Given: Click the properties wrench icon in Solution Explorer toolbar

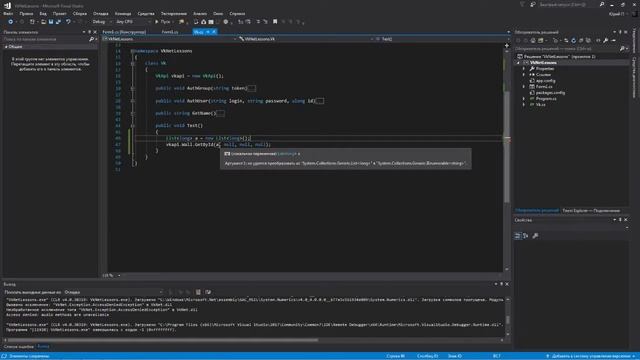Looking at the screenshot, I should click(606, 40).
